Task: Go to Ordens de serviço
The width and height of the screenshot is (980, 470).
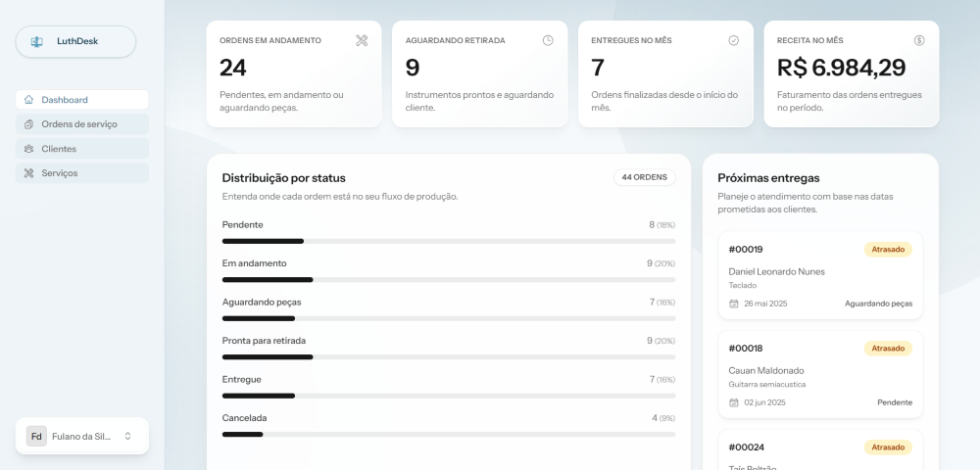Action: tap(82, 124)
